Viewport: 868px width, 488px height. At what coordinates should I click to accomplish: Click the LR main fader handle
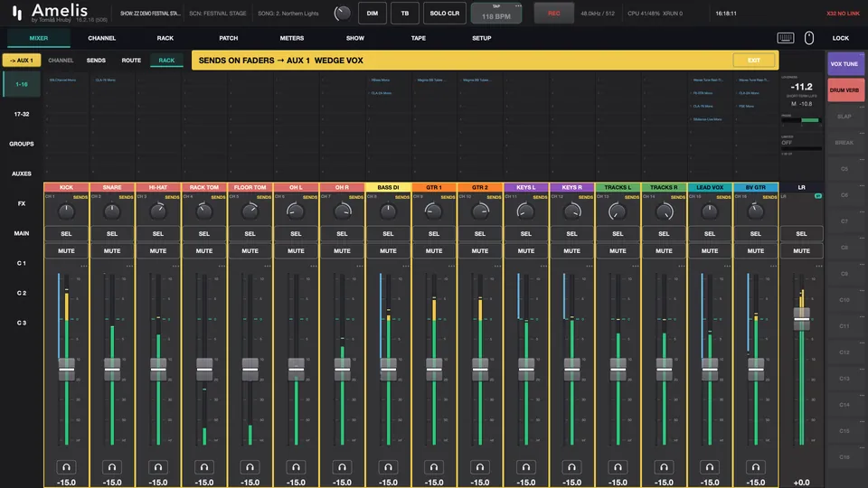tap(802, 319)
